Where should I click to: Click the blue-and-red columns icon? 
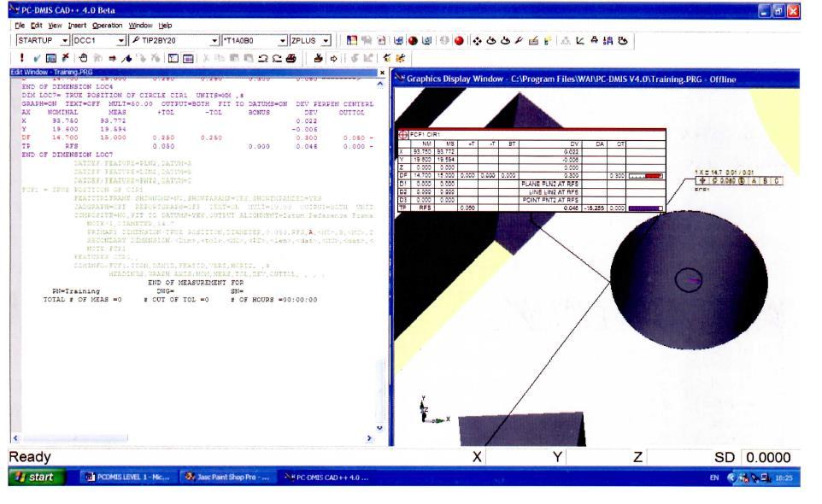coord(608,40)
